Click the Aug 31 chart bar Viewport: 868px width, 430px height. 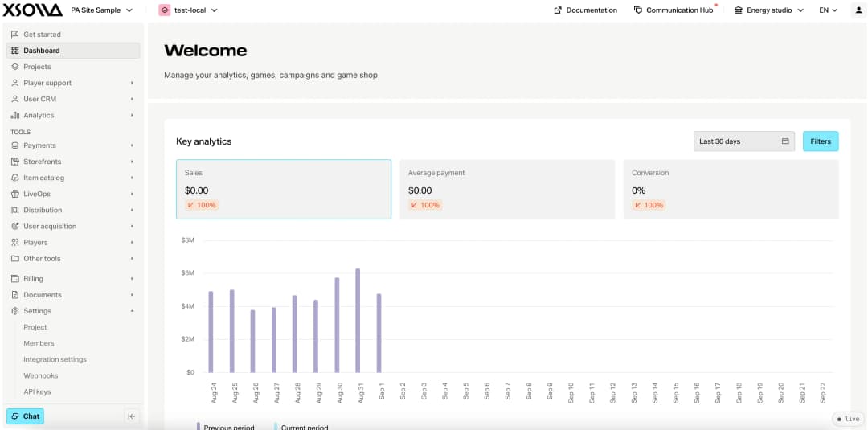[x=358, y=321]
